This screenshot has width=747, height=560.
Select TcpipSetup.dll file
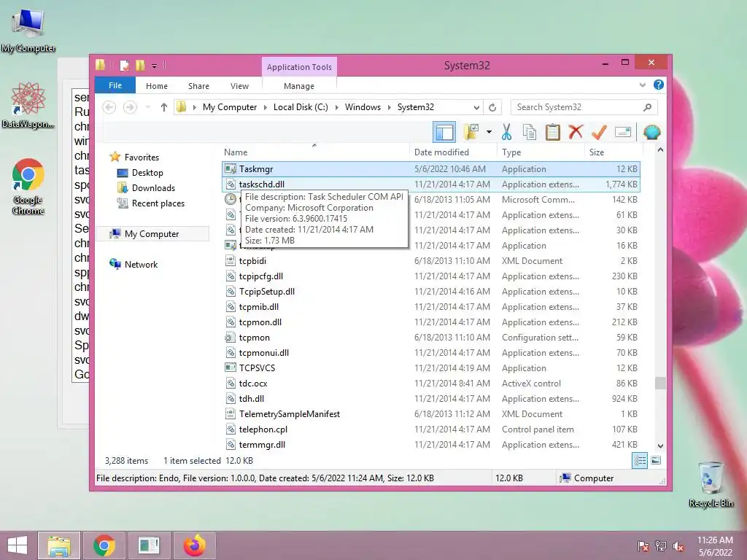pyautogui.click(x=430, y=292)
